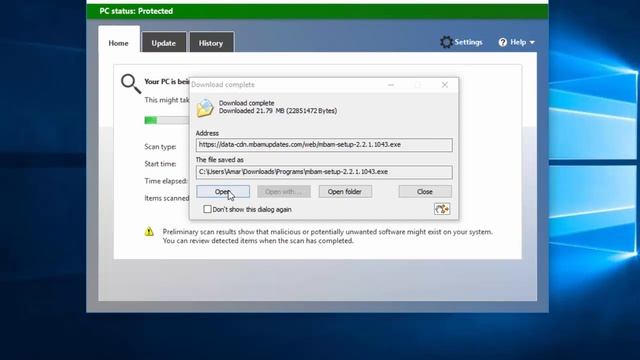
Task: Click the Scan type label
Action: pyautogui.click(x=160, y=147)
